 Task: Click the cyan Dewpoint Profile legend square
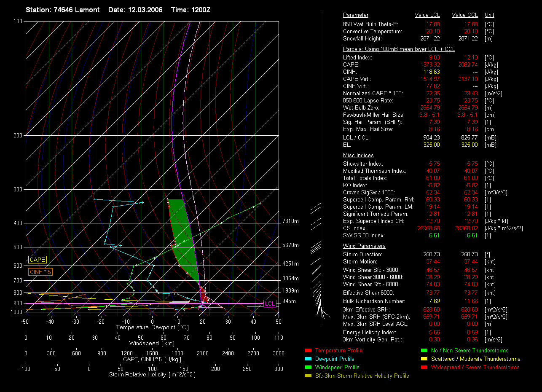(308, 359)
